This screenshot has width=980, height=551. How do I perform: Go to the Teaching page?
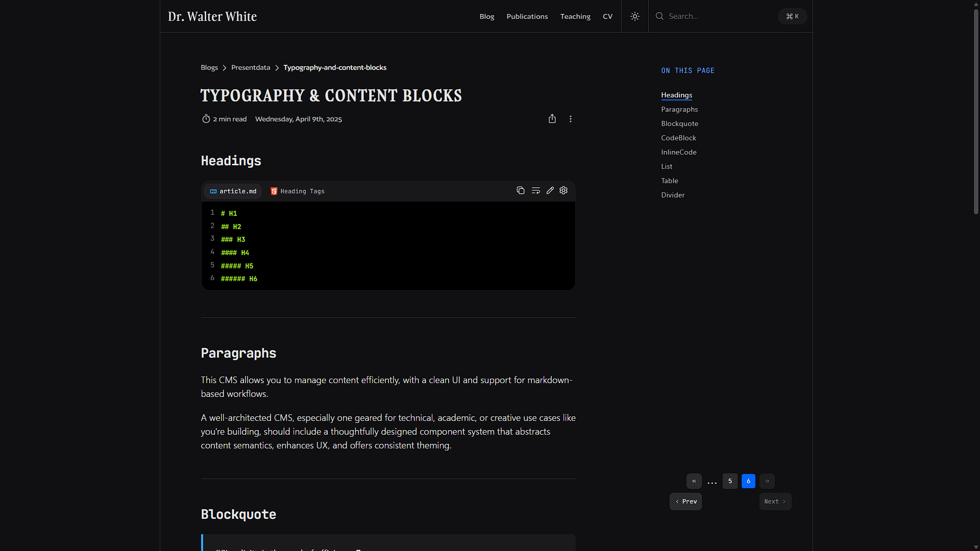coord(575,16)
